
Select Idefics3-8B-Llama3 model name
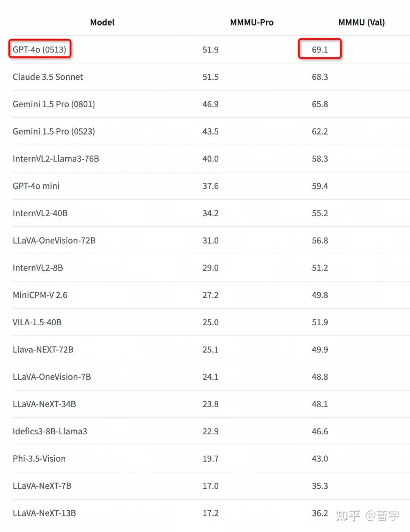[50, 431]
